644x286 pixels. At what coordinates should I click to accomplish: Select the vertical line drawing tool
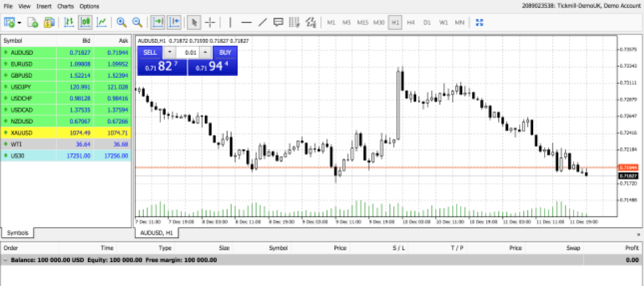[230, 22]
